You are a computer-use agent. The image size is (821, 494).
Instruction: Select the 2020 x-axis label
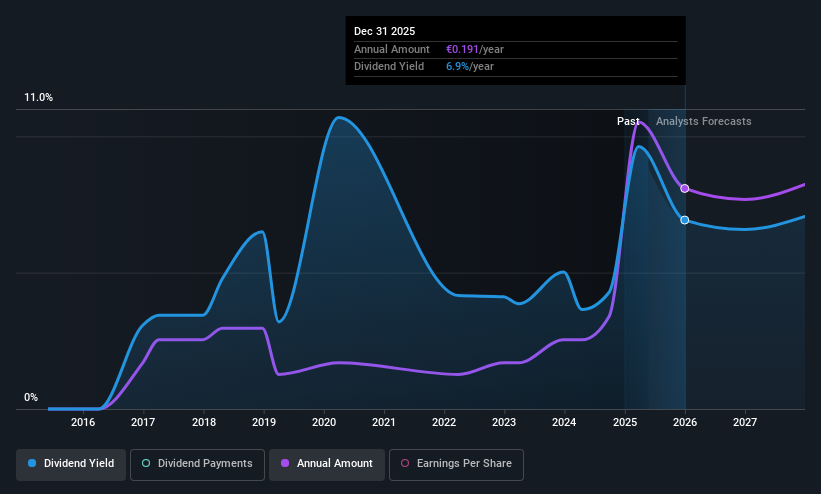(324, 422)
